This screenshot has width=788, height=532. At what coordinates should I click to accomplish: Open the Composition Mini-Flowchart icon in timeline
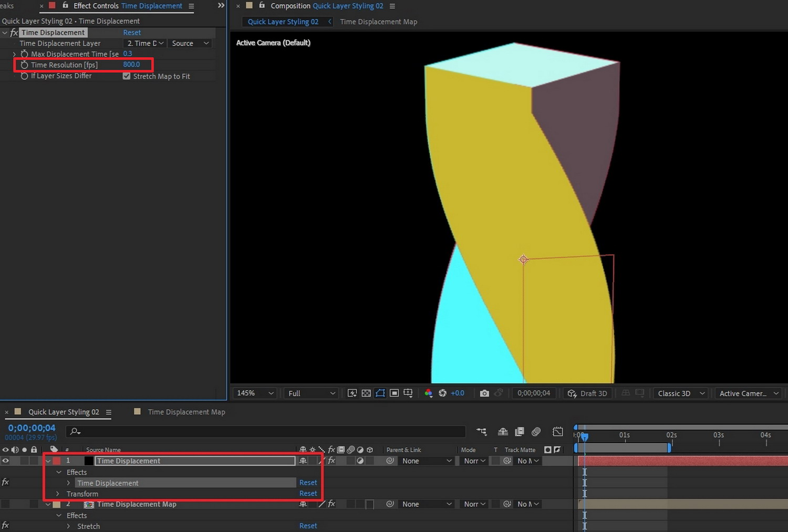coord(481,432)
